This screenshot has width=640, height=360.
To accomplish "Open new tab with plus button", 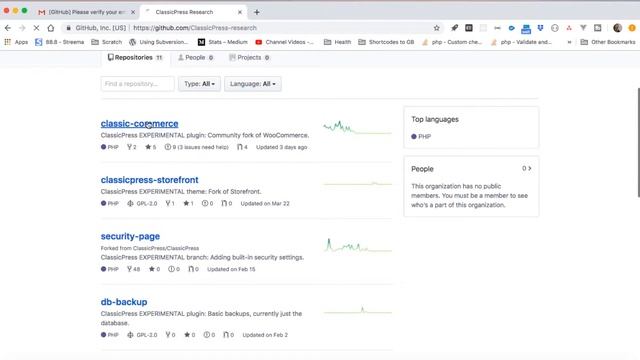I will click(257, 12).
